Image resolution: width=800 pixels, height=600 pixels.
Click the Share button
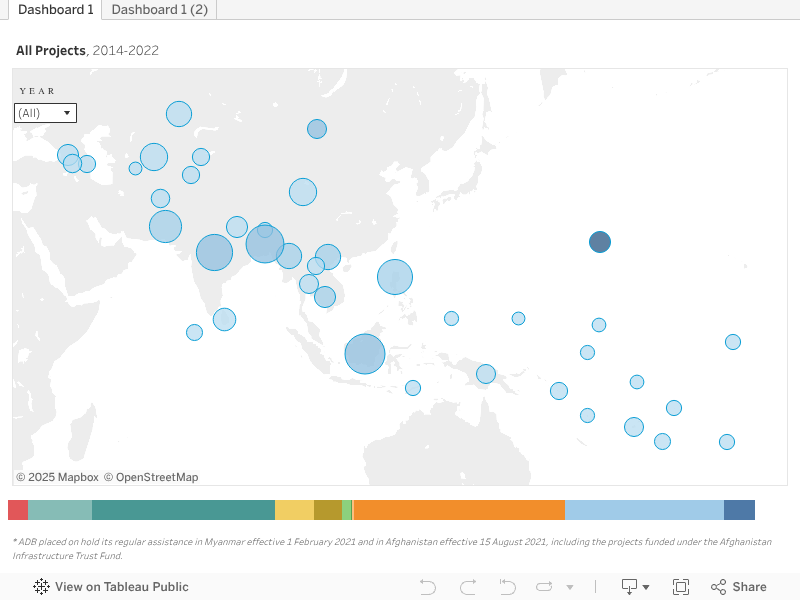pyautogui.click(x=739, y=587)
